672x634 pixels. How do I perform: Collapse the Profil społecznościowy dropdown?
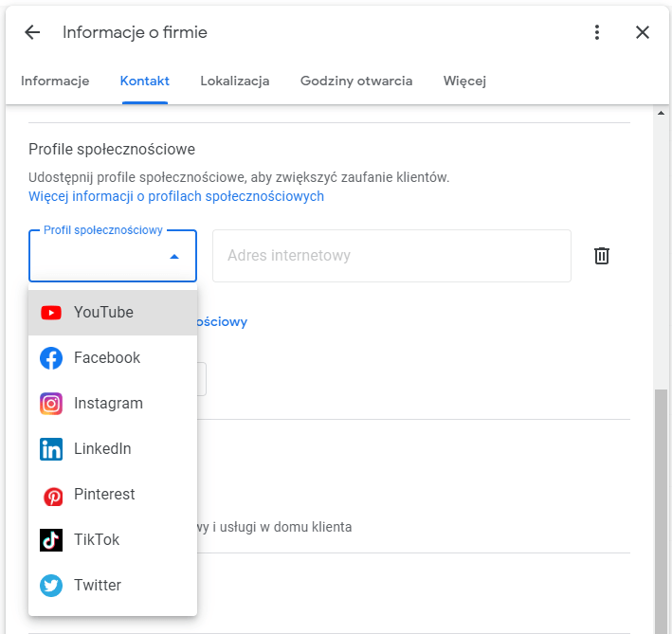click(x=113, y=256)
